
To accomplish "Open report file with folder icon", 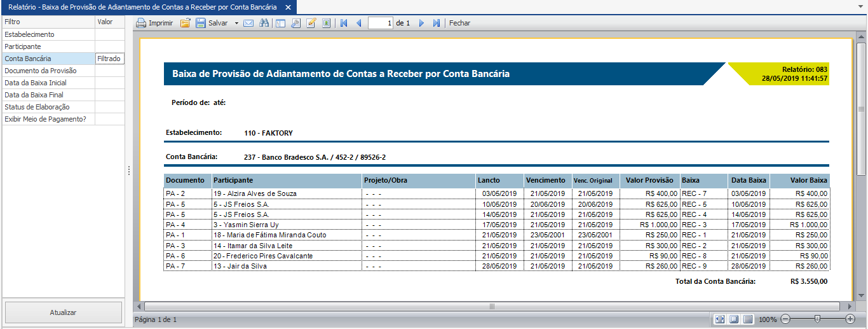I will tap(186, 23).
